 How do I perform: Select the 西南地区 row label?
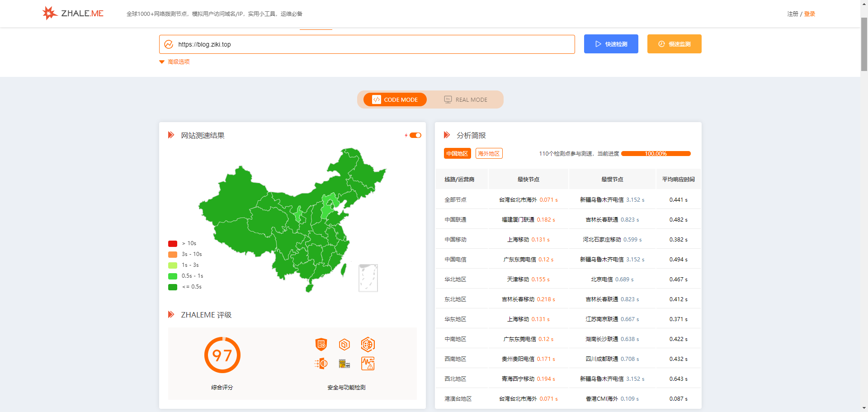pos(455,359)
